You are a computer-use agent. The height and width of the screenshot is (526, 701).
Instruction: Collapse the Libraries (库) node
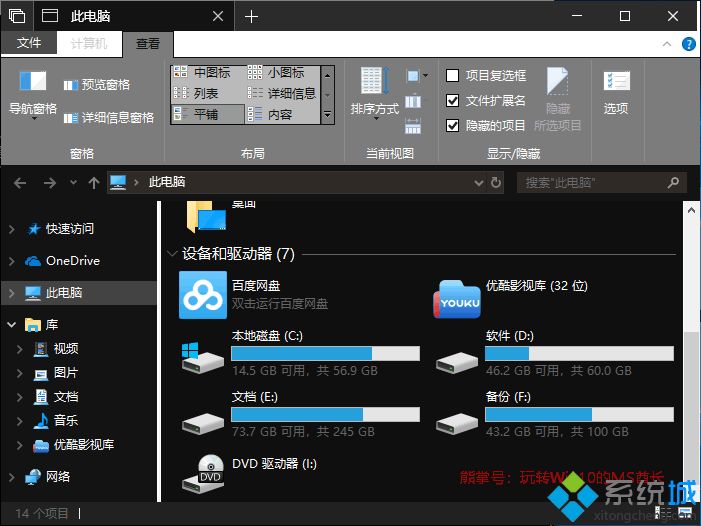(x=12, y=325)
